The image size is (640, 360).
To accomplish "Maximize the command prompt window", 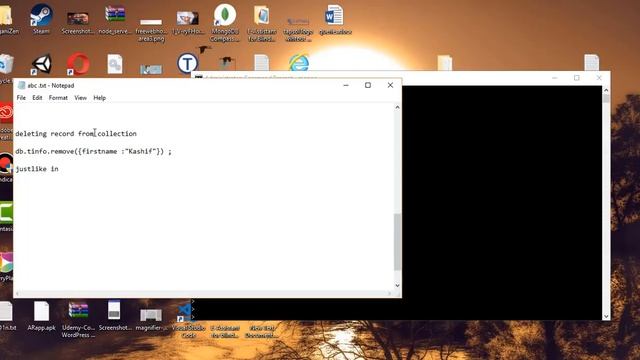I will (x=576, y=78).
